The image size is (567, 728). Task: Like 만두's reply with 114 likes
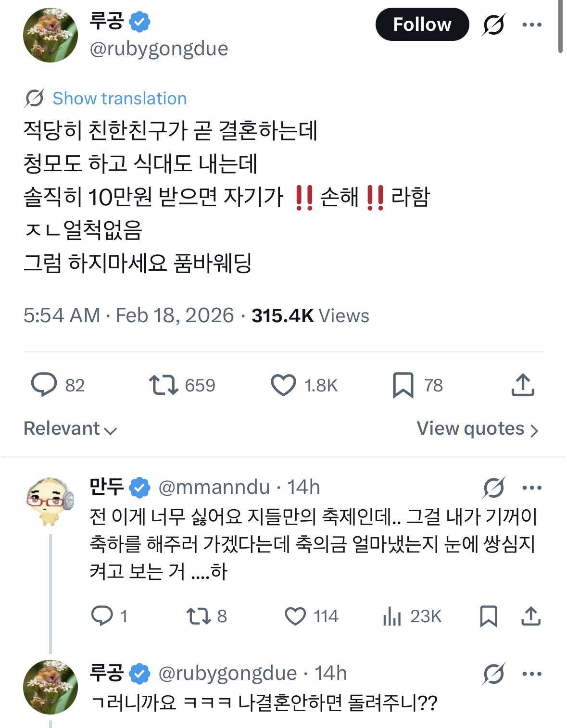pyautogui.click(x=295, y=616)
